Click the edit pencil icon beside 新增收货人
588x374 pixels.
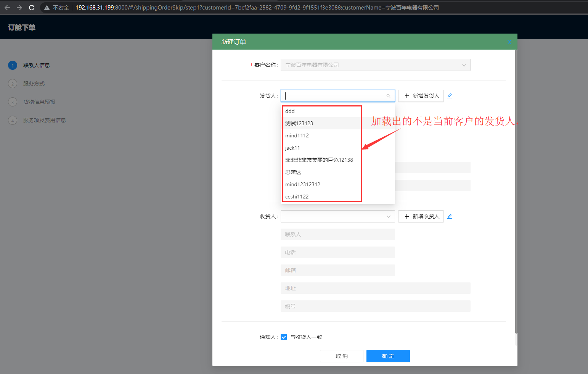tap(450, 216)
